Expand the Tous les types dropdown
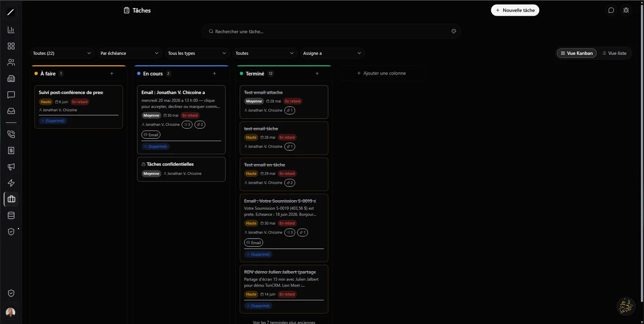 click(x=197, y=53)
